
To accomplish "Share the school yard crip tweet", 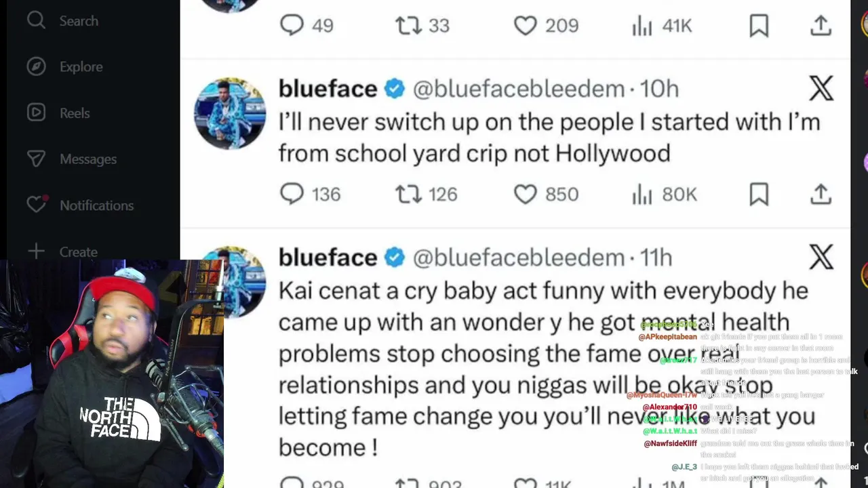I will pos(821,195).
